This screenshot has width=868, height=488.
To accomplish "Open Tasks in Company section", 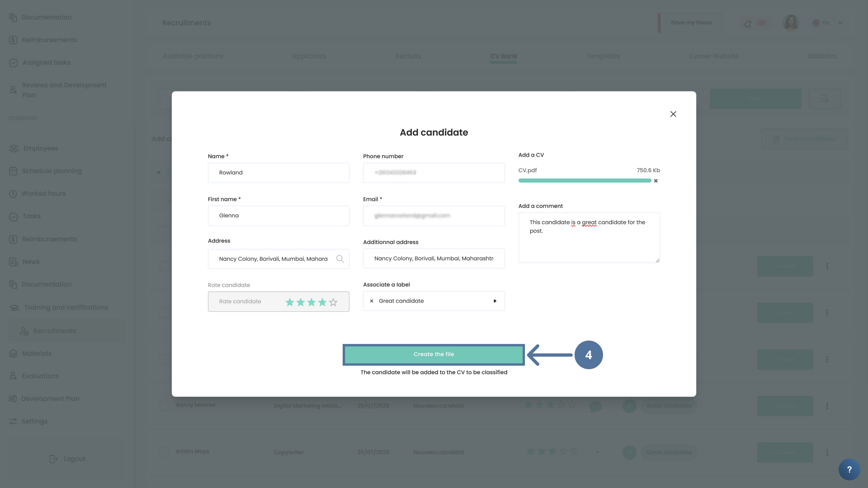I will click(25, 216).
